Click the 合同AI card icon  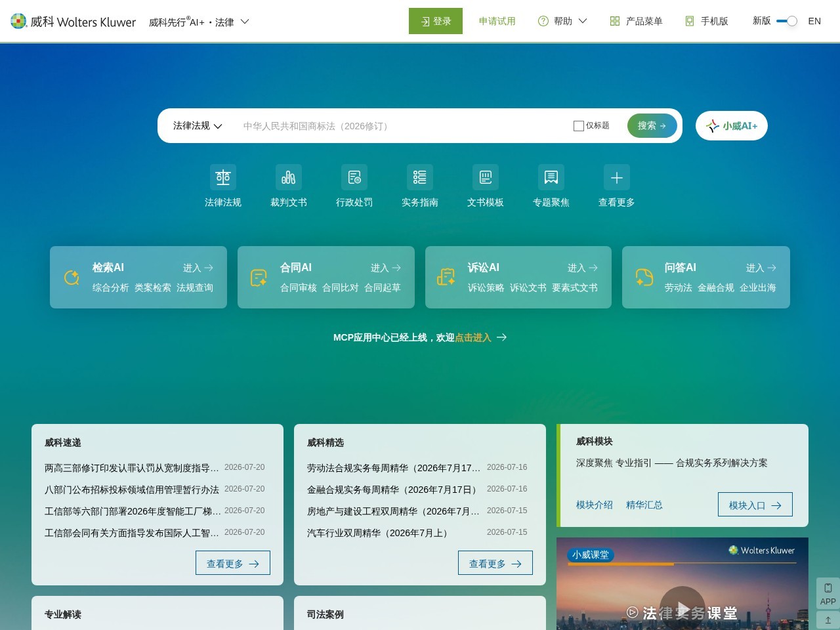pyautogui.click(x=259, y=278)
